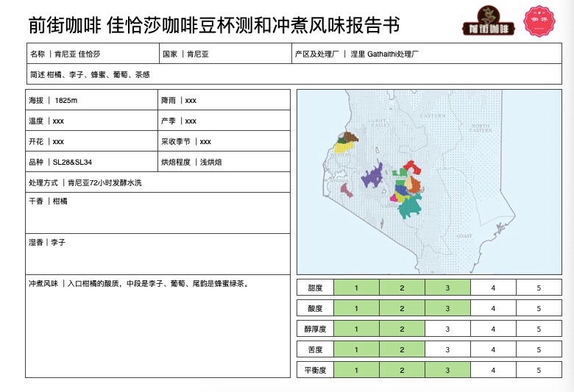Click the report title heading text
574x392 pixels.
click(213, 25)
